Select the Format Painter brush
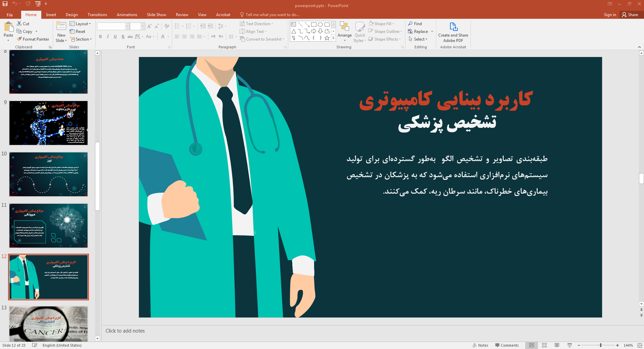Viewport: 644px width, 349px height. click(19, 39)
